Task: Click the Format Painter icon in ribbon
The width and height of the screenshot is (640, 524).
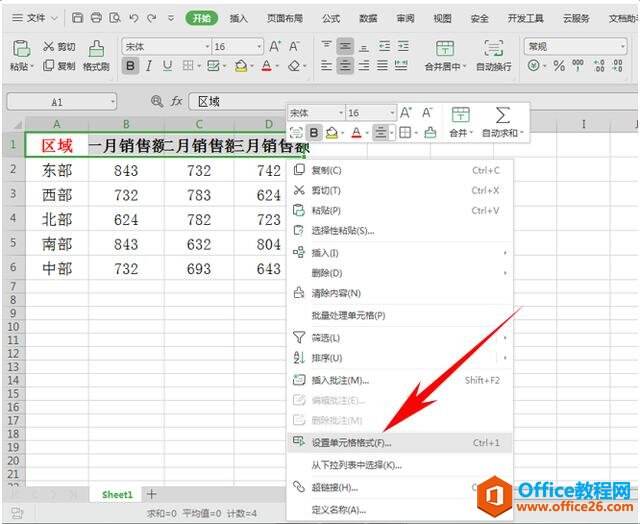Action: (96, 49)
